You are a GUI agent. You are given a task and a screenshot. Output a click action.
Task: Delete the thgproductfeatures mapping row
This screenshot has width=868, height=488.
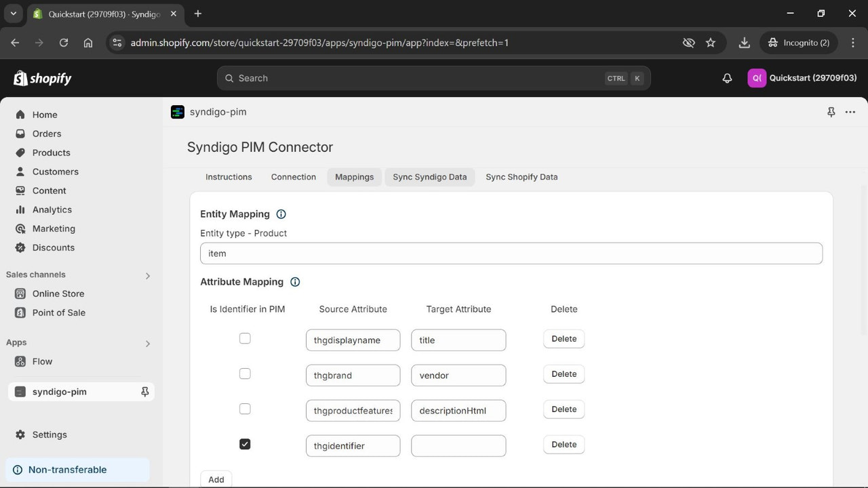point(564,409)
